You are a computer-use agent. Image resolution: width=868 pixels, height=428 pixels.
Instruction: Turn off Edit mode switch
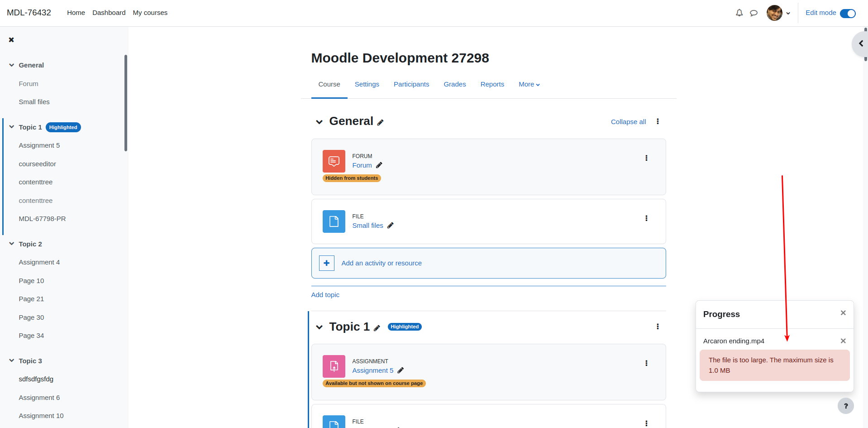coord(848,13)
